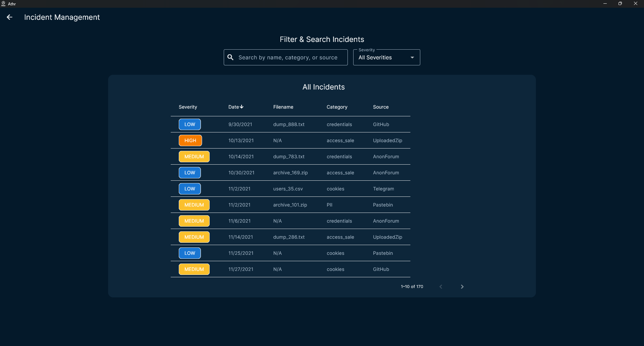Open the Severity dropdown
The height and width of the screenshot is (346, 644).
point(386,57)
